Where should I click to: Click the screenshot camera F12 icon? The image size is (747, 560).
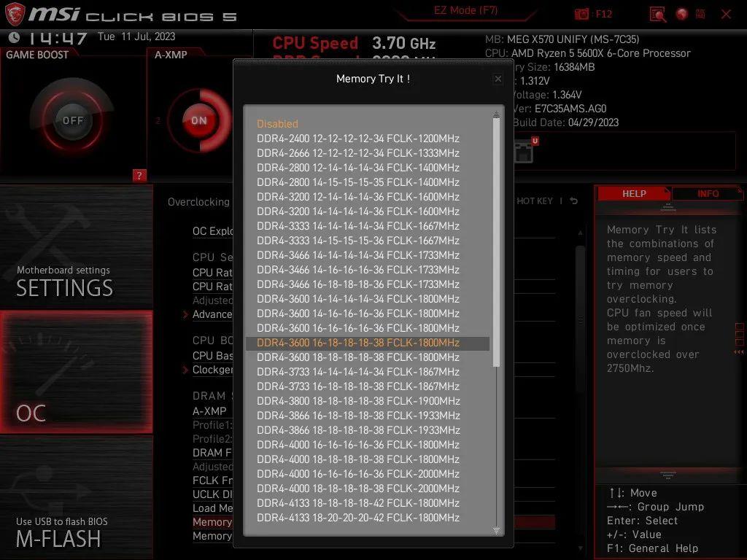coord(581,14)
